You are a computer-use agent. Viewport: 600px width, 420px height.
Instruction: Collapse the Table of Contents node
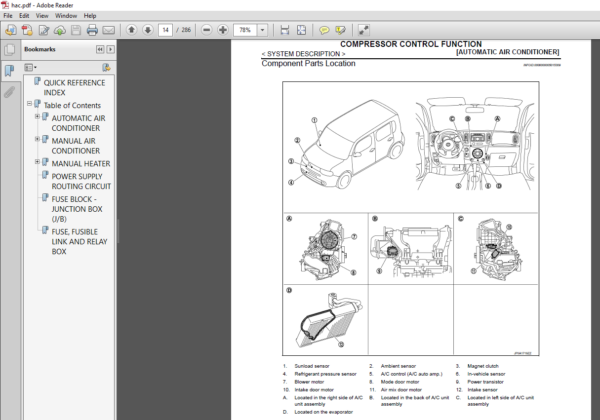point(29,104)
